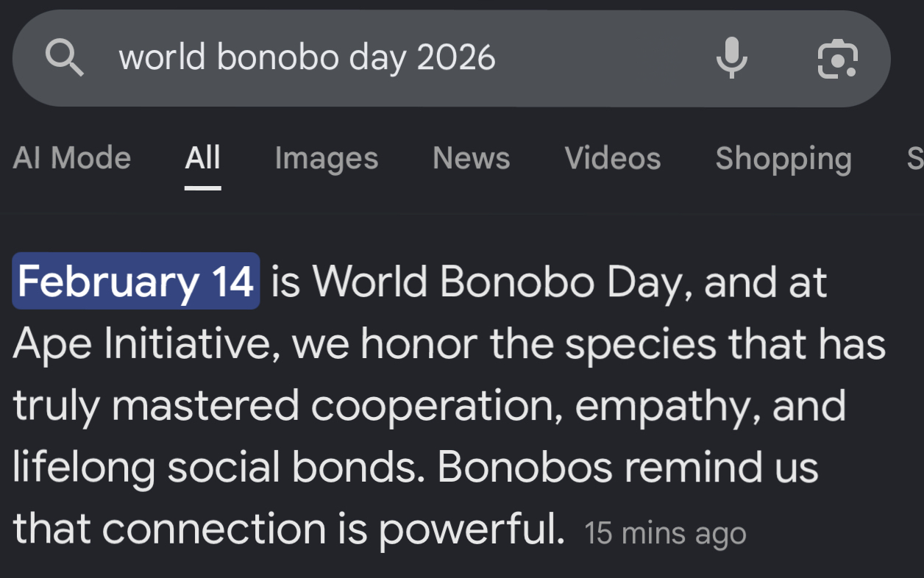
Task: Click the 'world bonobo day 2026' query text
Action: 307,58
